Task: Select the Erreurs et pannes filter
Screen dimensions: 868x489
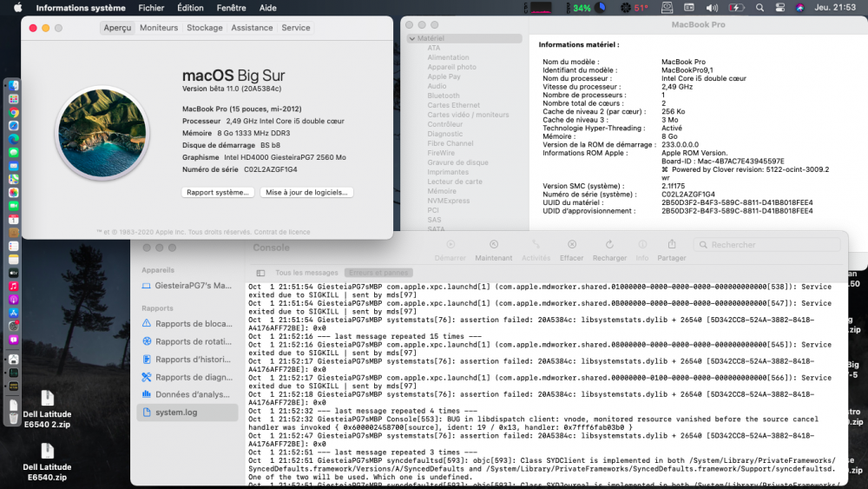Action: pyautogui.click(x=378, y=273)
